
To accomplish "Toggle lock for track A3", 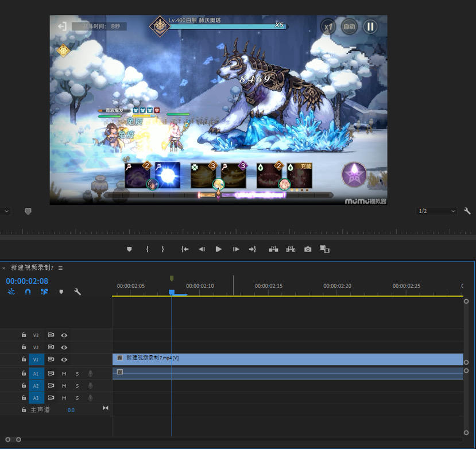I will tap(24, 398).
